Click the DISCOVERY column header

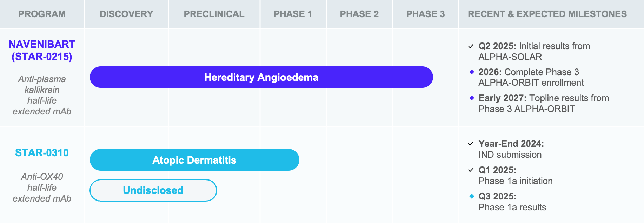click(126, 14)
